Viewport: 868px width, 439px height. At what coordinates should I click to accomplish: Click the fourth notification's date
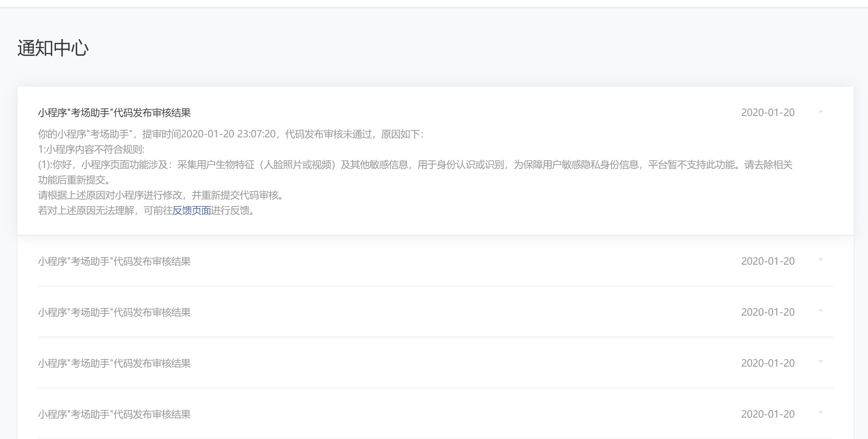[x=768, y=363]
